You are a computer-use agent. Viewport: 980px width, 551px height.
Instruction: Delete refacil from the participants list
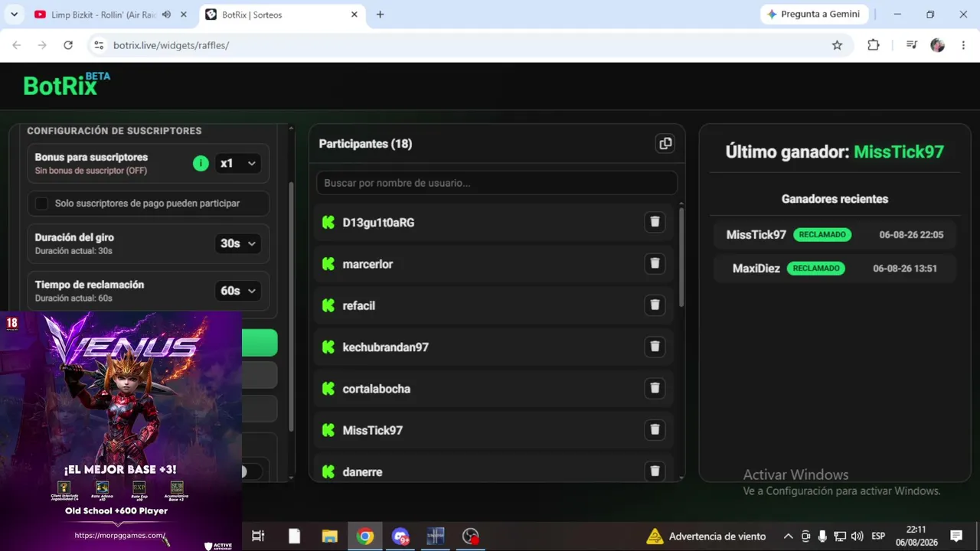coord(655,305)
